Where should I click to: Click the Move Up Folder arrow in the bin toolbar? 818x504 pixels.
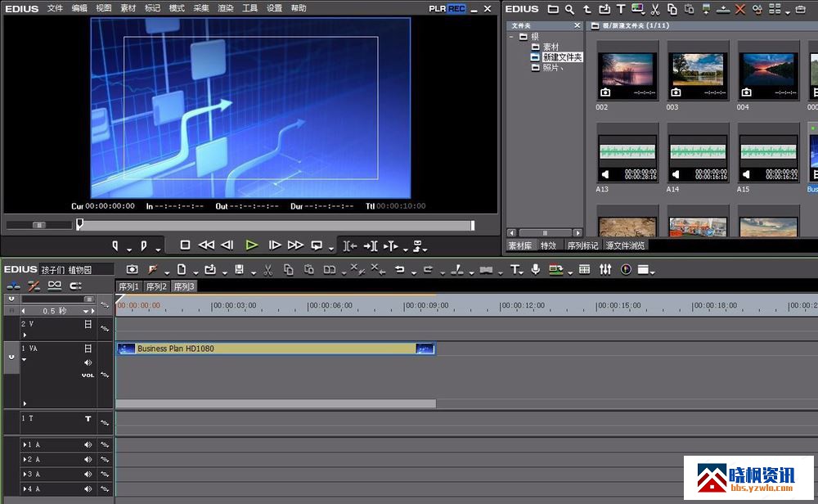click(x=587, y=9)
